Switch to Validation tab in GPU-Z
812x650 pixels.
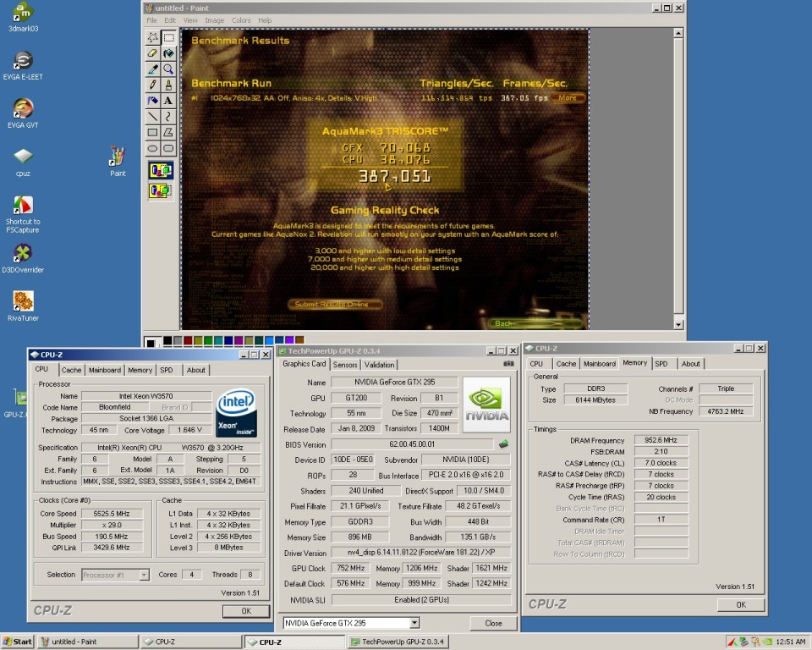click(x=379, y=365)
